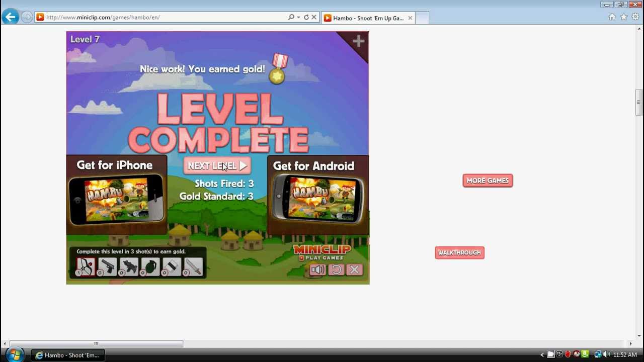Image resolution: width=644 pixels, height=362 pixels.
Task: Select the machine gun weapon
Action: click(x=129, y=266)
